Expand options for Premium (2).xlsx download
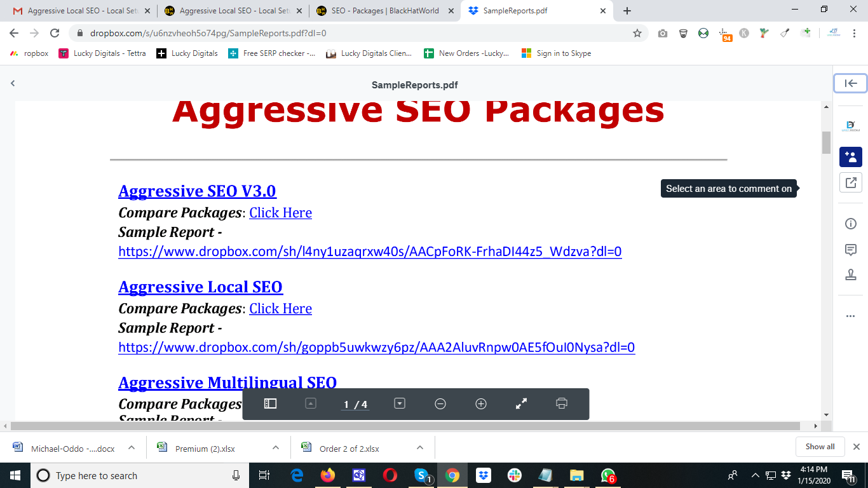This screenshot has height=488, width=868. [276, 447]
